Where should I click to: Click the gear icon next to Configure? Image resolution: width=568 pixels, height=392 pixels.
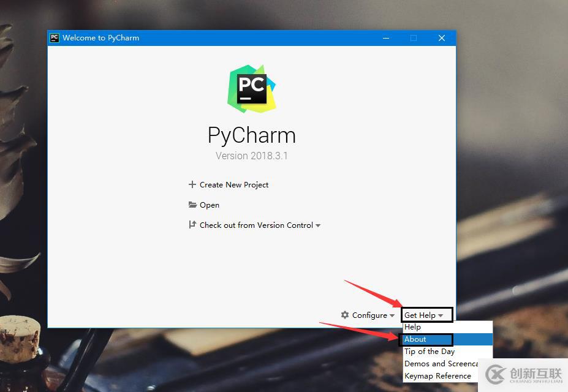pos(345,315)
